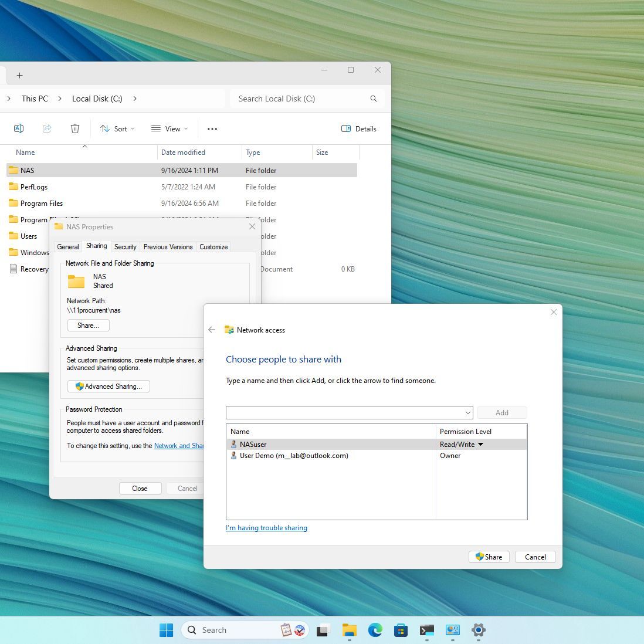Go back using Network access arrow

tap(212, 330)
